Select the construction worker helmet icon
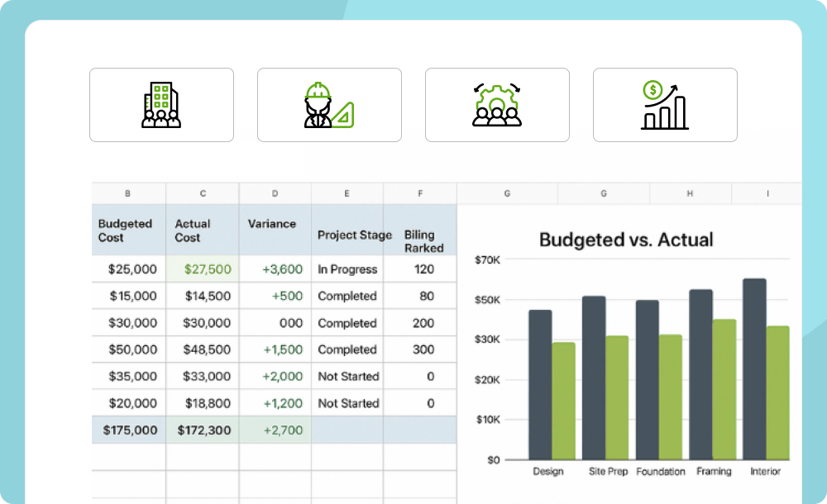The image size is (827, 504). (329, 105)
